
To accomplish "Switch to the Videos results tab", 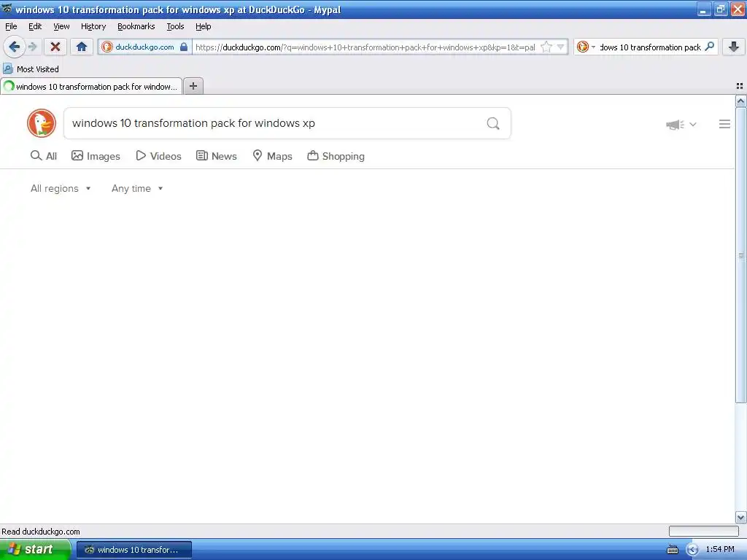I will pos(158,156).
